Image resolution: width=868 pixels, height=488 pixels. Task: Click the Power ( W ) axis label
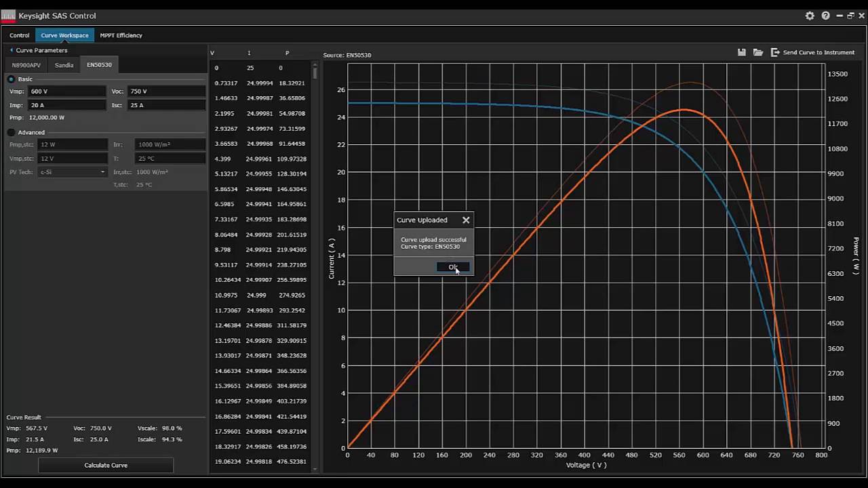coord(856,256)
